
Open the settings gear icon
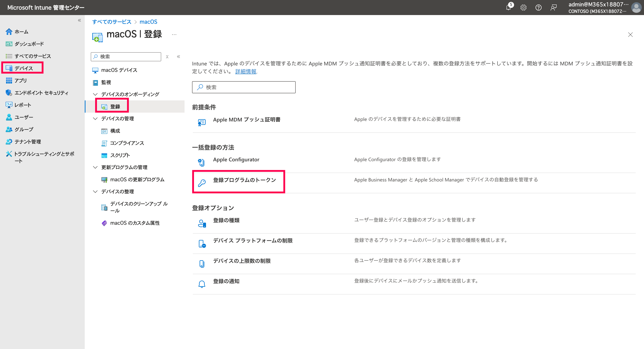click(523, 8)
